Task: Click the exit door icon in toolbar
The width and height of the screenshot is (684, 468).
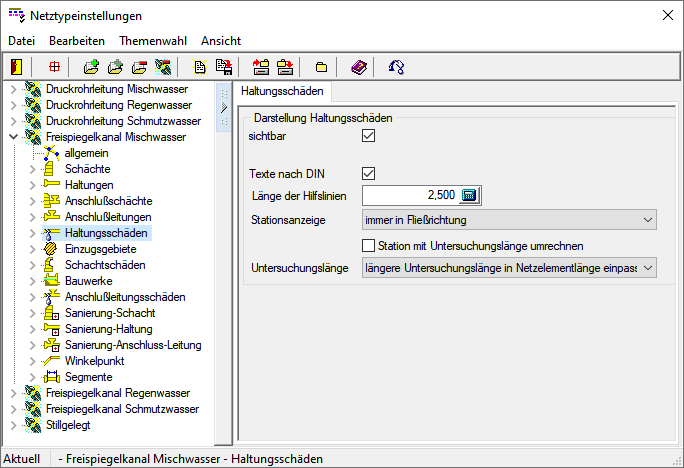Action: coord(17,67)
